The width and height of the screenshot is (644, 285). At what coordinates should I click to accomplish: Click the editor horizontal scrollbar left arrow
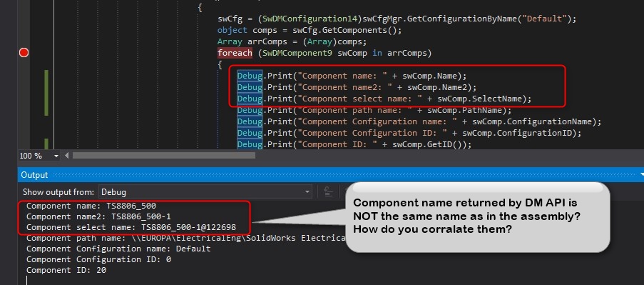click(66, 156)
